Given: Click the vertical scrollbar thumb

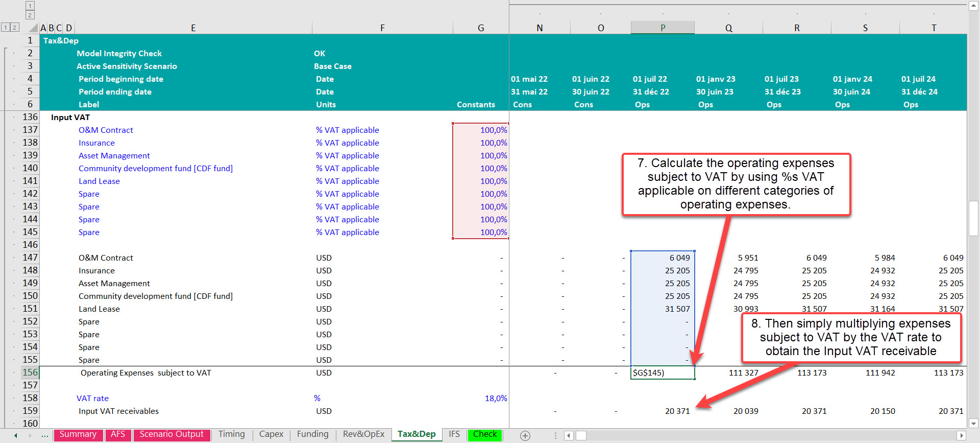Looking at the screenshot, I should 973,218.
